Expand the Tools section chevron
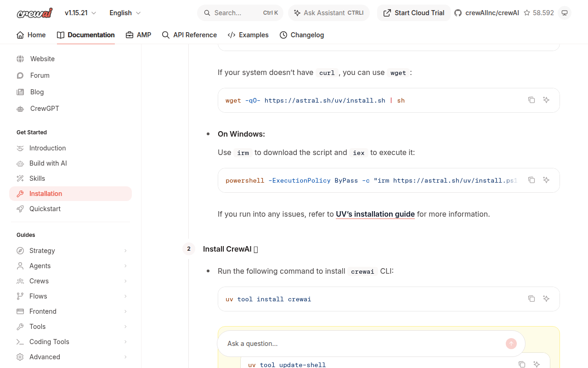The height and width of the screenshot is (368, 588). (125, 327)
